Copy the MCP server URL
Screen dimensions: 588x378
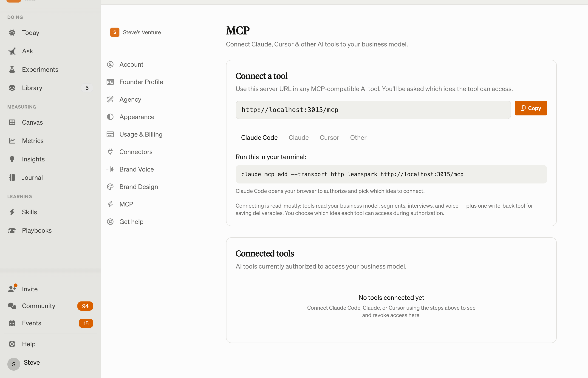(531, 108)
